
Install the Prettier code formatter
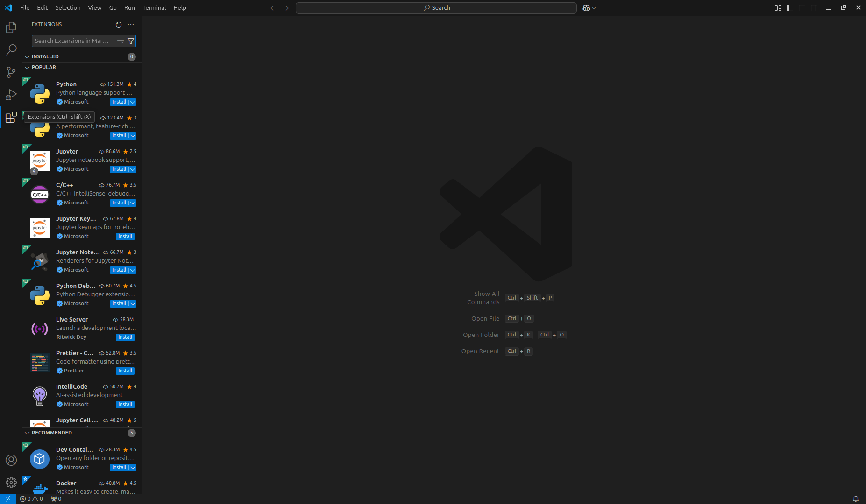point(125,371)
